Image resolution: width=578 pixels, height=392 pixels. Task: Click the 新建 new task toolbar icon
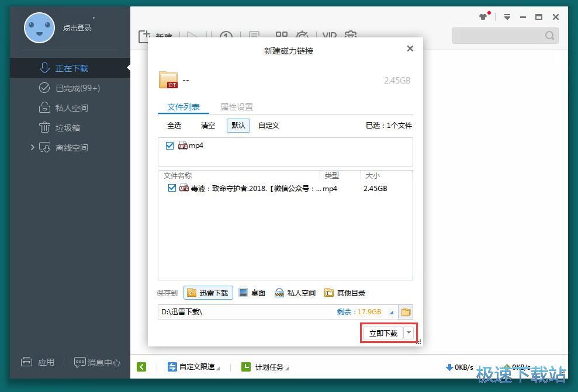pos(144,36)
